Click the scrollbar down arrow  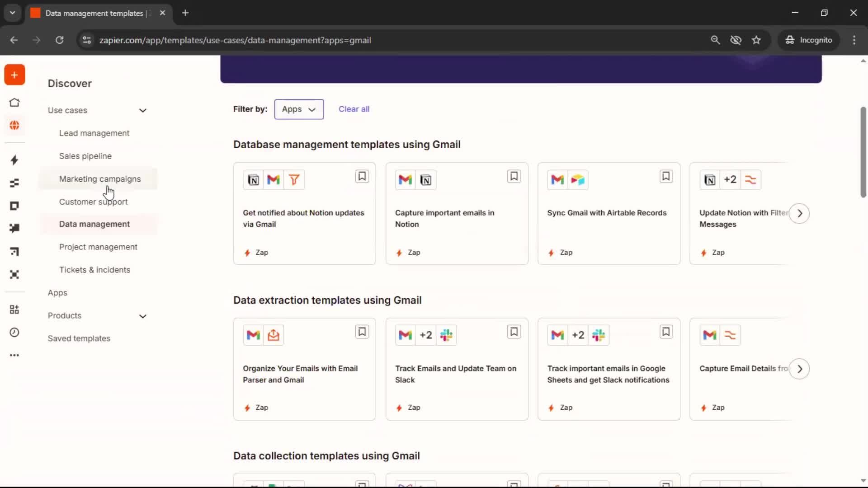[x=863, y=481]
